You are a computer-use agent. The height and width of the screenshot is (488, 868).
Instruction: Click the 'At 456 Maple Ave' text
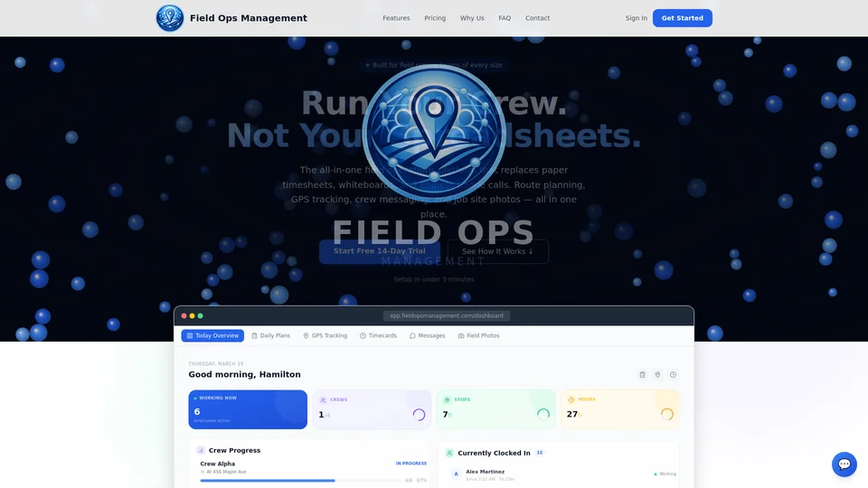pyautogui.click(x=226, y=472)
